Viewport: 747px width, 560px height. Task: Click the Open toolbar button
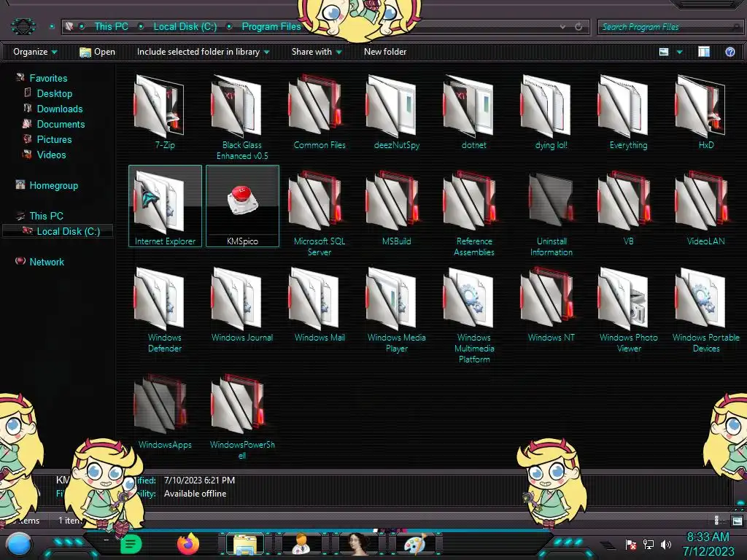click(97, 52)
